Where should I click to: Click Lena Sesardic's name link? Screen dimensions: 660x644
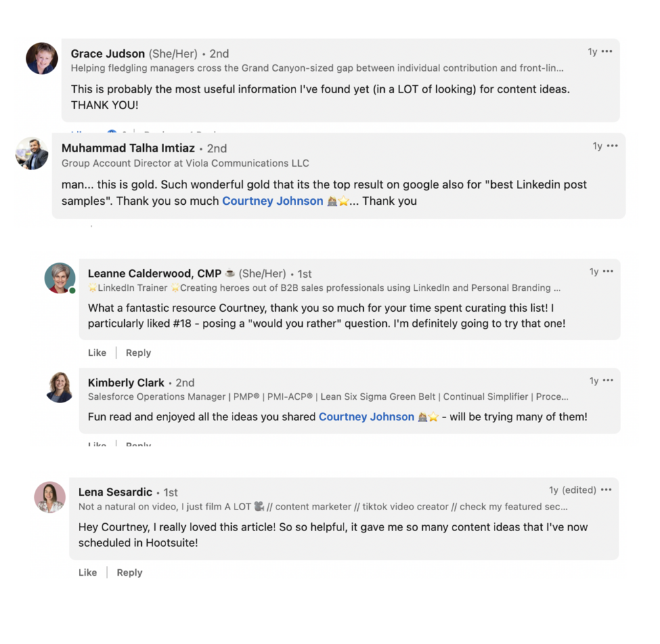tap(115, 492)
